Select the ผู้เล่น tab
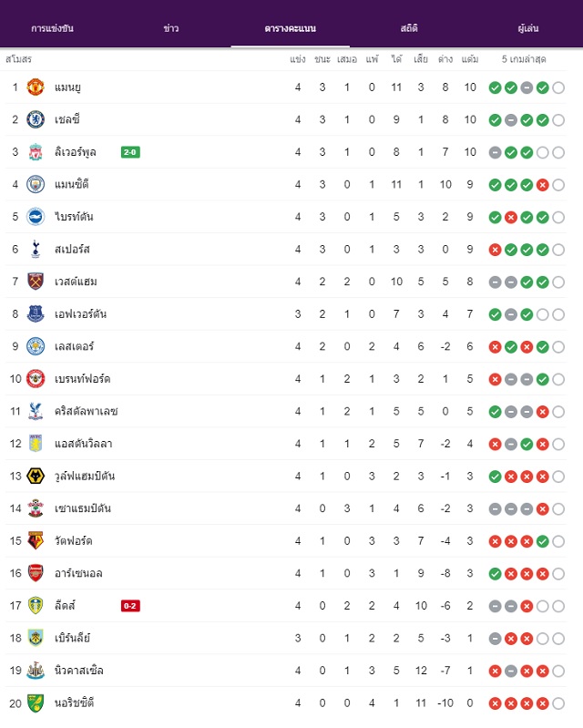 [x=528, y=28]
